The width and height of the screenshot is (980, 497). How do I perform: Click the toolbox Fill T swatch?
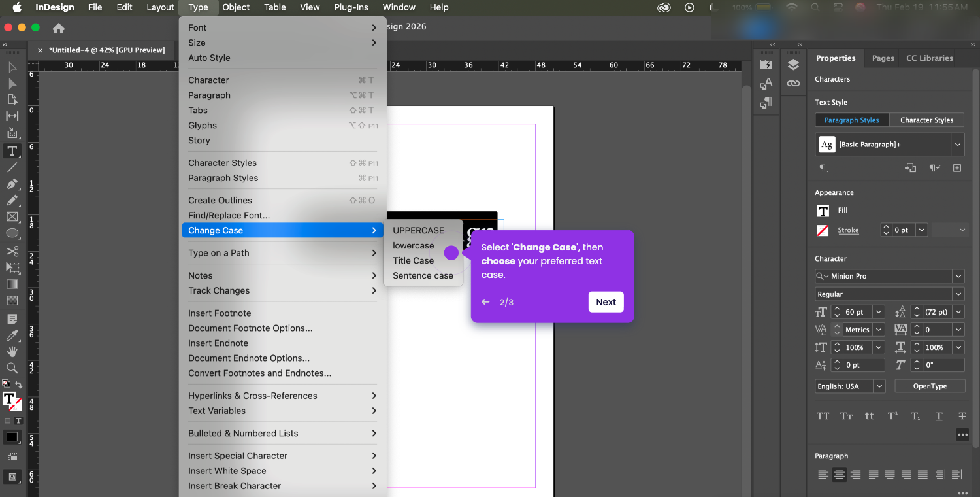(x=8, y=398)
